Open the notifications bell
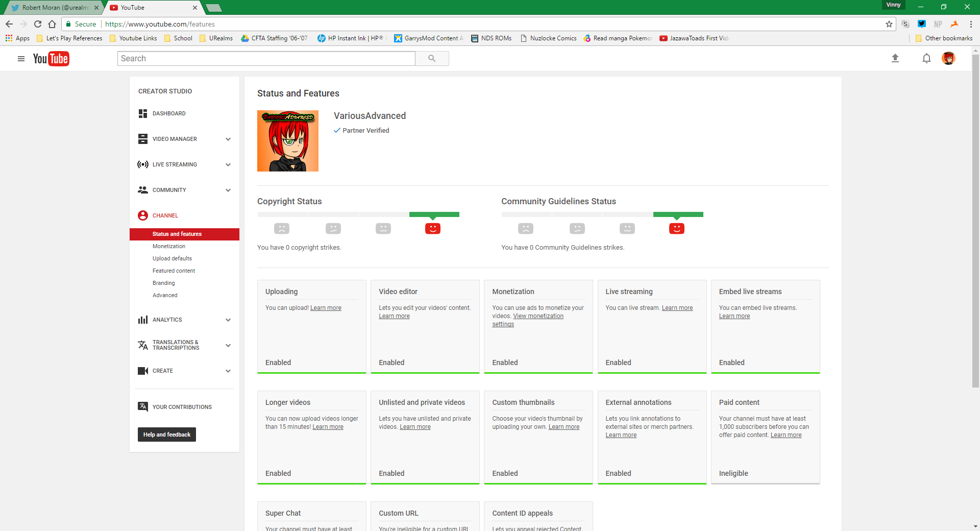This screenshot has width=980, height=531. pyautogui.click(x=926, y=59)
